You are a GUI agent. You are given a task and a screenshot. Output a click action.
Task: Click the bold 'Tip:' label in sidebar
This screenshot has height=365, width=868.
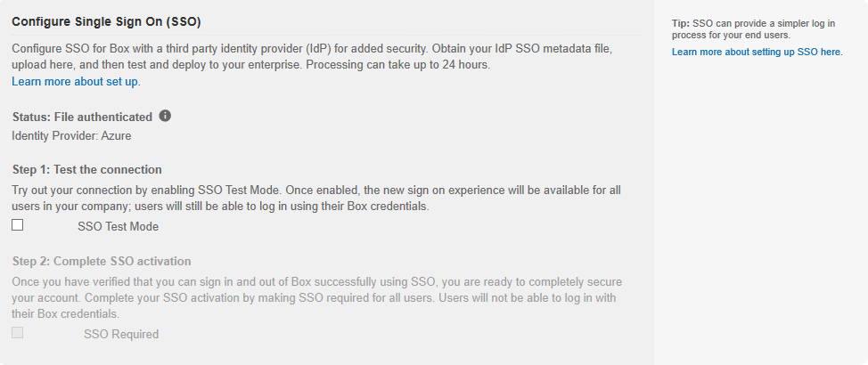tap(681, 22)
